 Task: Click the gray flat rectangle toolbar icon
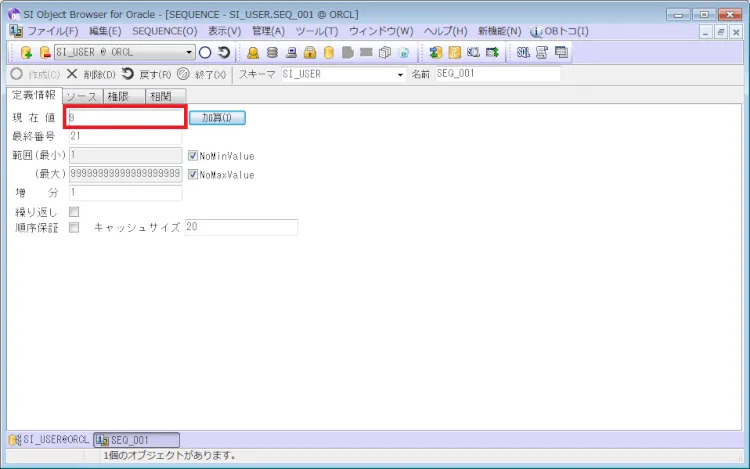(x=366, y=52)
